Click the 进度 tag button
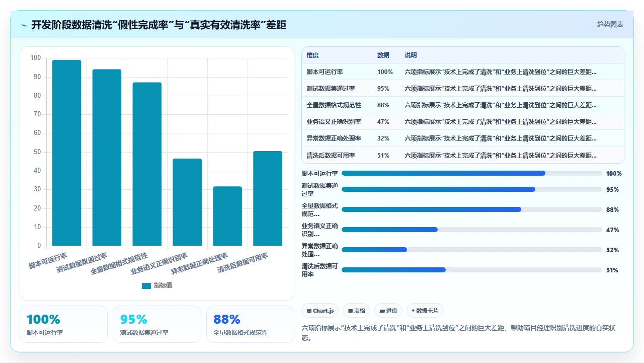 pyautogui.click(x=388, y=311)
